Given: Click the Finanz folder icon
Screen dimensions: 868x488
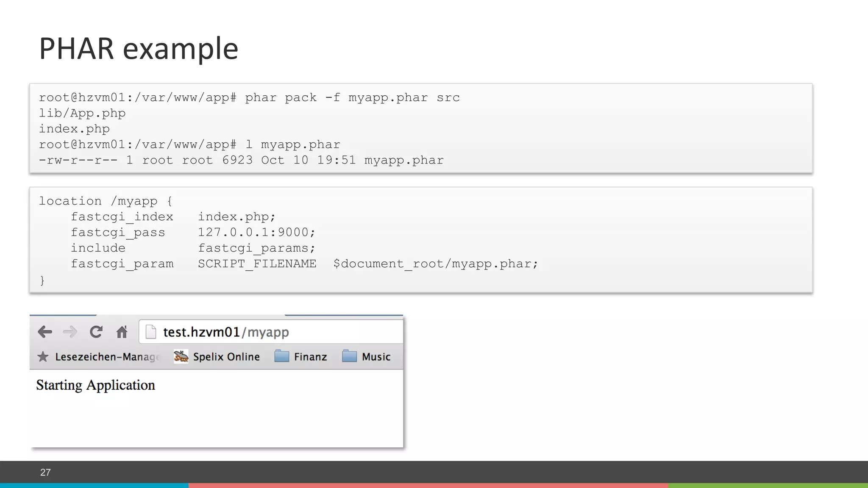Looking at the screenshot, I should (281, 356).
